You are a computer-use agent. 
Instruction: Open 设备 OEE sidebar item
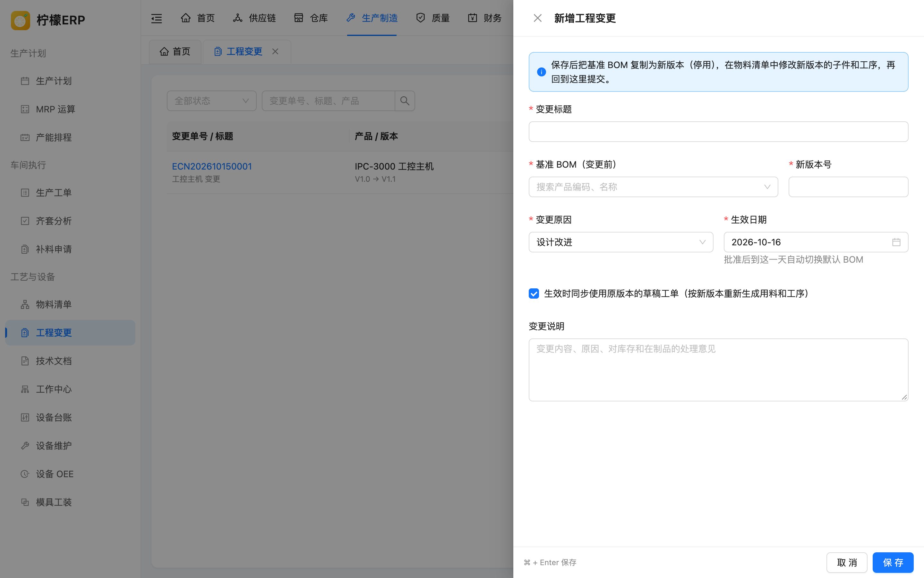(70, 474)
